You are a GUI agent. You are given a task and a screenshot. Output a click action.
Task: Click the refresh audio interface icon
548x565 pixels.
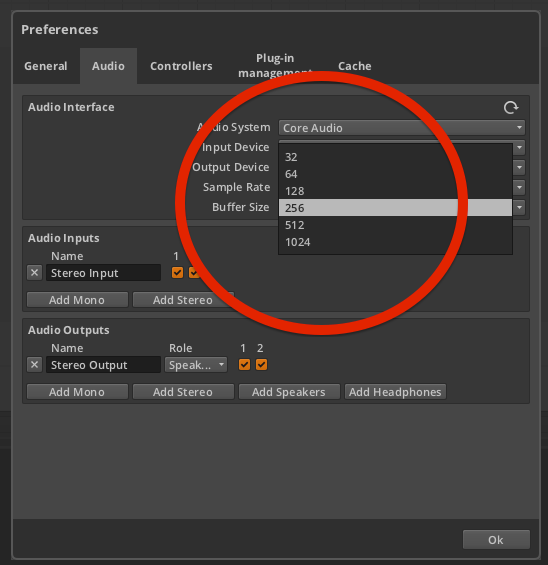coord(511,107)
